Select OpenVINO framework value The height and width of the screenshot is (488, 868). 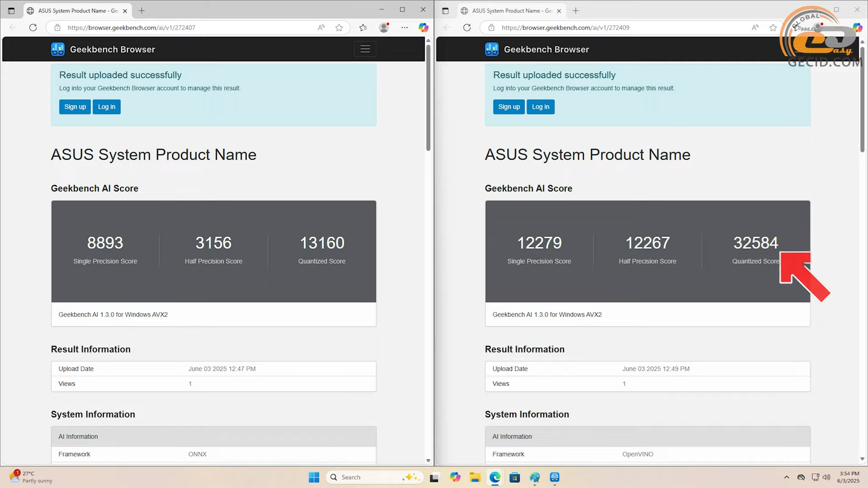(637, 454)
